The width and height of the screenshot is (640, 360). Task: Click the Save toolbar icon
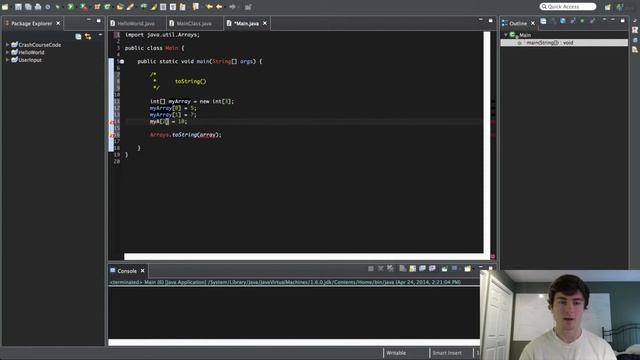point(18,7)
